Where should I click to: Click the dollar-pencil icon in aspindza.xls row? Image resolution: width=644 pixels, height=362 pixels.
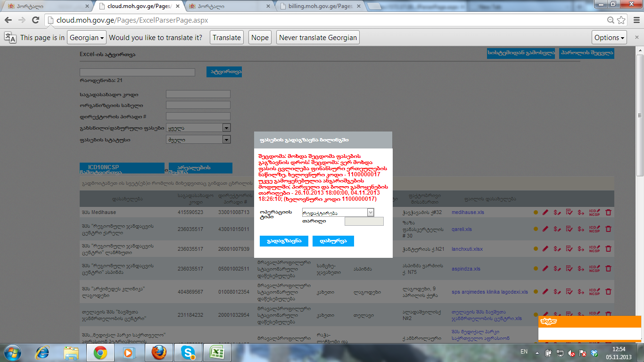click(557, 269)
